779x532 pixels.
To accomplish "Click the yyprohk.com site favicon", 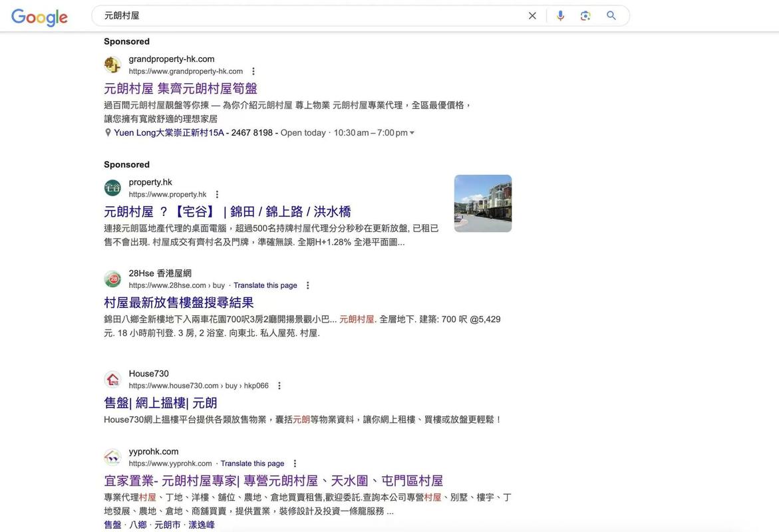I will (113, 457).
